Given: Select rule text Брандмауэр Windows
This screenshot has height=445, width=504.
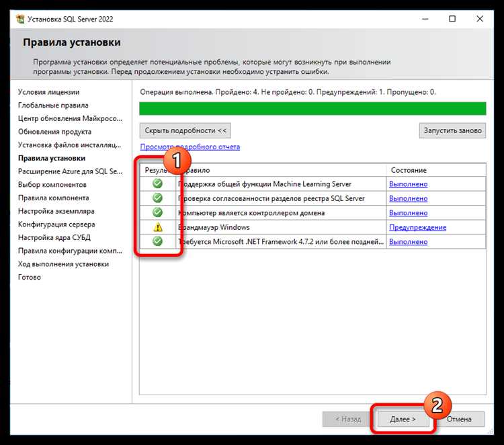Looking at the screenshot, I should pos(214,227).
